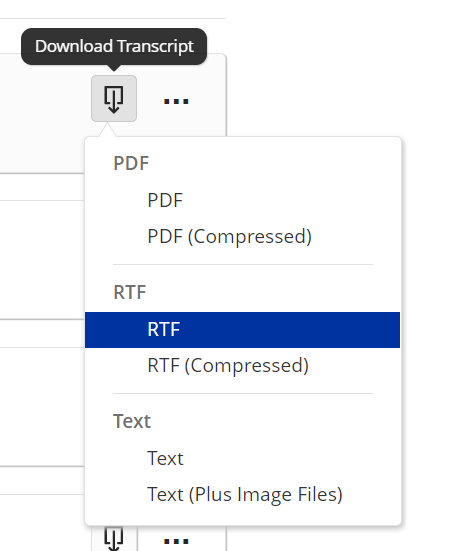
Task: Click the Text section header
Action: (x=132, y=421)
